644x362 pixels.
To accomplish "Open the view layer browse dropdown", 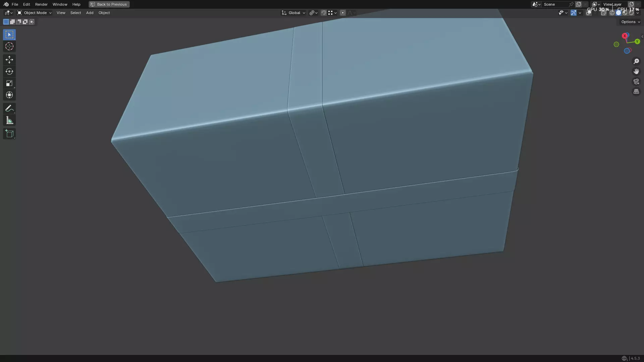I will click(x=596, y=4).
